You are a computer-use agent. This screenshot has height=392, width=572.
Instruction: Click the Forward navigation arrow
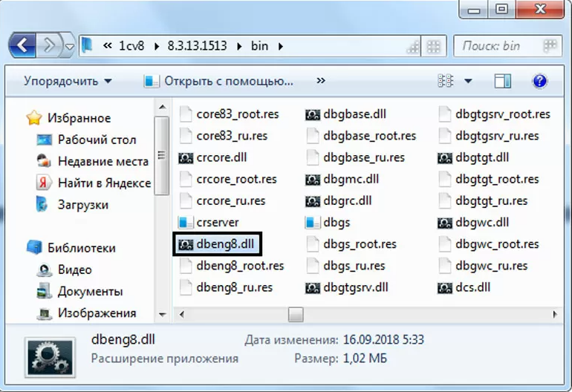(x=50, y=45)
